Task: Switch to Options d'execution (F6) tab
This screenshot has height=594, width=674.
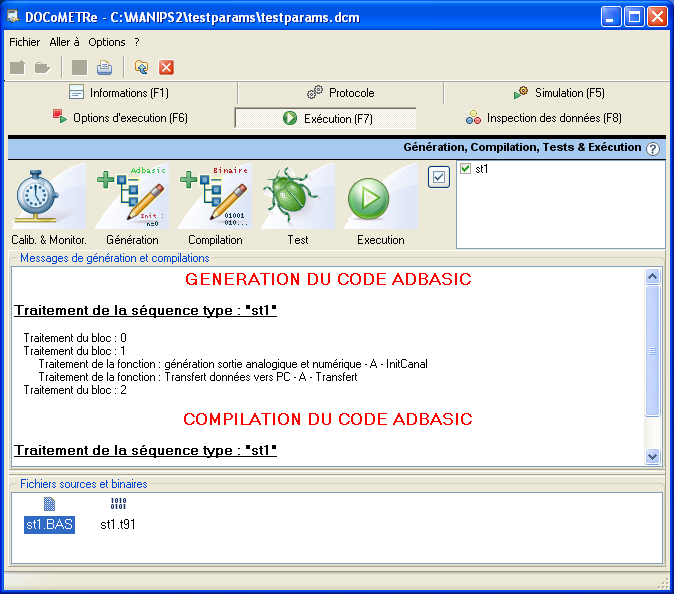Action: [120, 118]
